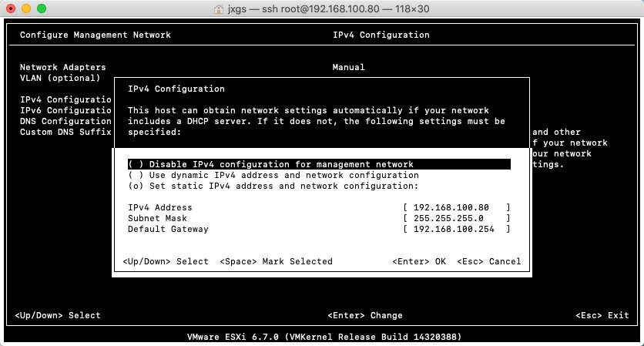Select IPv6 Configuration menu entry
This screenshot has height=346, width=644.
point(65,110)
